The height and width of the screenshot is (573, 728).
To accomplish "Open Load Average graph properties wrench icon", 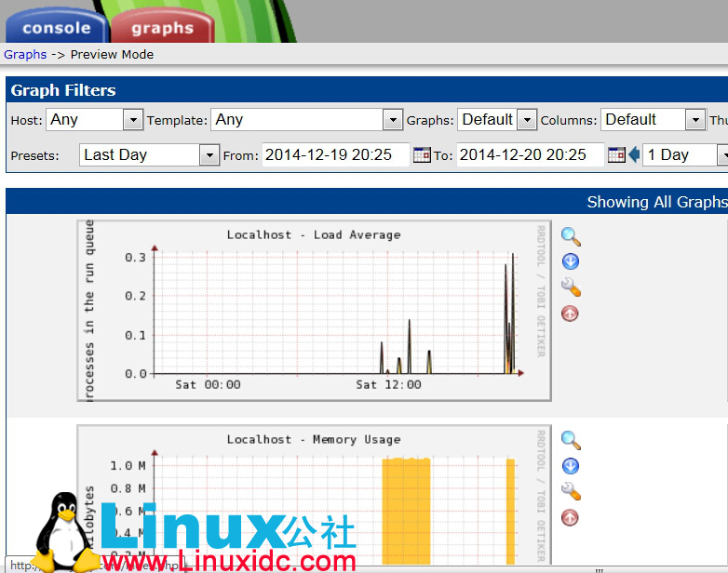I will click(571, 286).
